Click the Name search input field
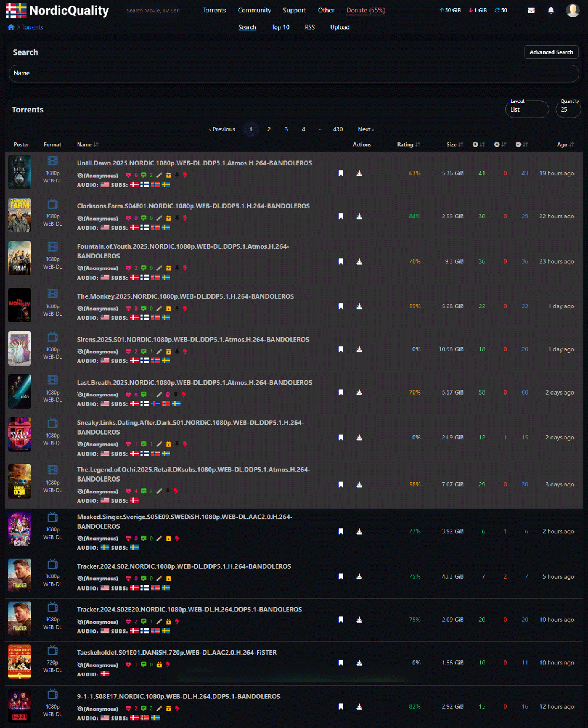Screen dimensions: 588x728 (294, 73)
